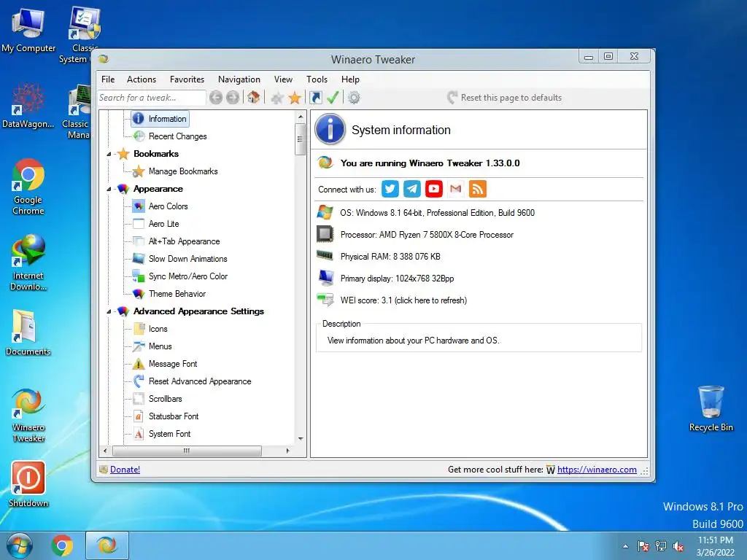Open the https://winaero.com link

597,470
